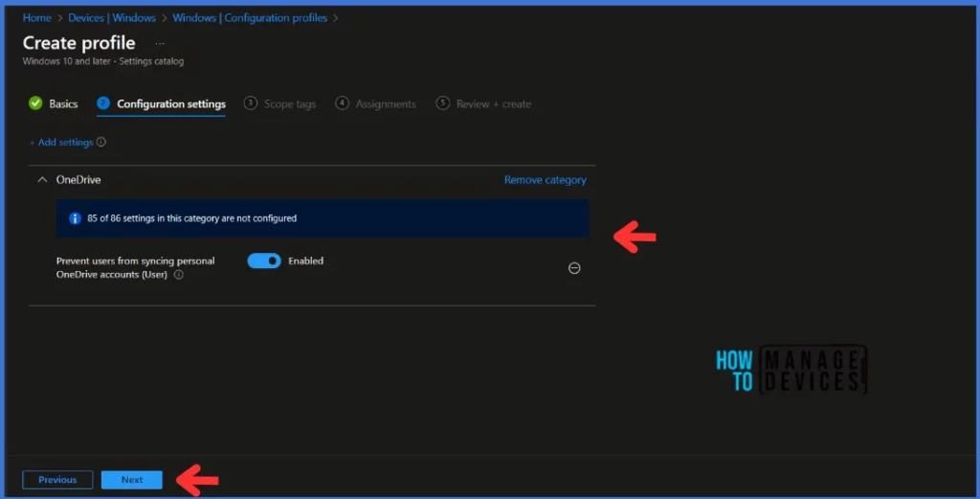Remove the setting with the minus circle icon
Viewport: 980px width, 499px height.
[574, 268]
